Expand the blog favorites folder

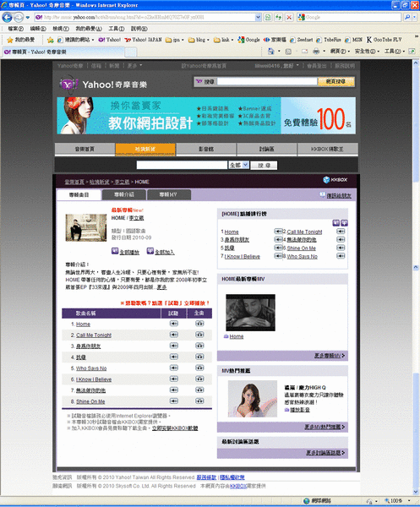coord(199,40)
